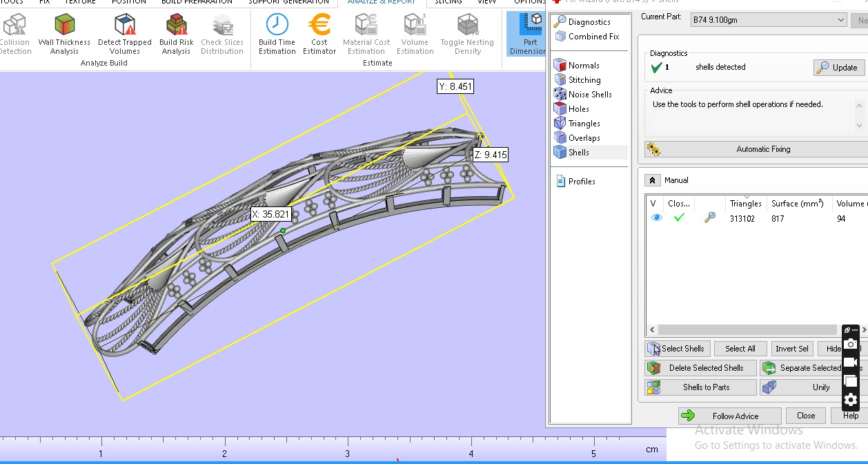The height and width of the screenshot is (464, 868).
Task: Open Normals fixing page
Action: (x=577, y=66)
